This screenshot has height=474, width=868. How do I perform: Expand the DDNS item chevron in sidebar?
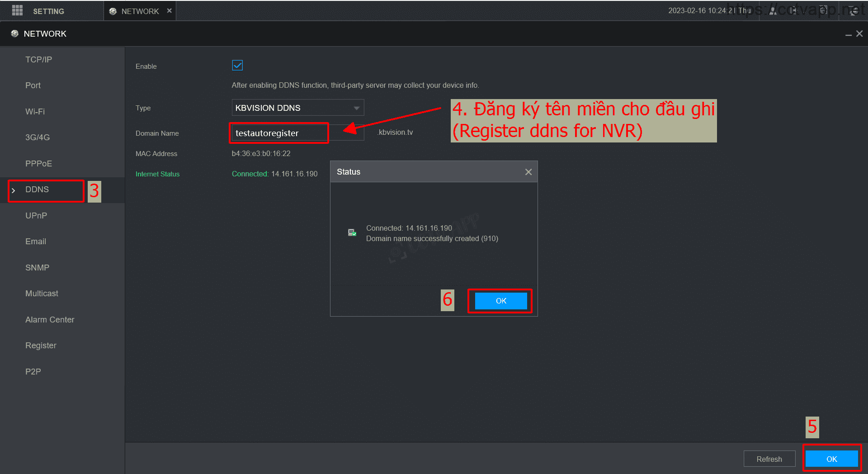tap(14, 190)
